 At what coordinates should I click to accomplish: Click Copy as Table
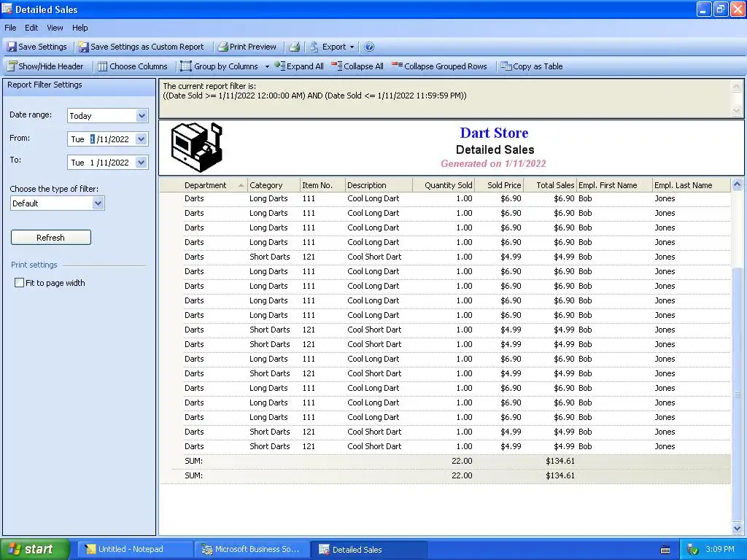coord(532,66)
